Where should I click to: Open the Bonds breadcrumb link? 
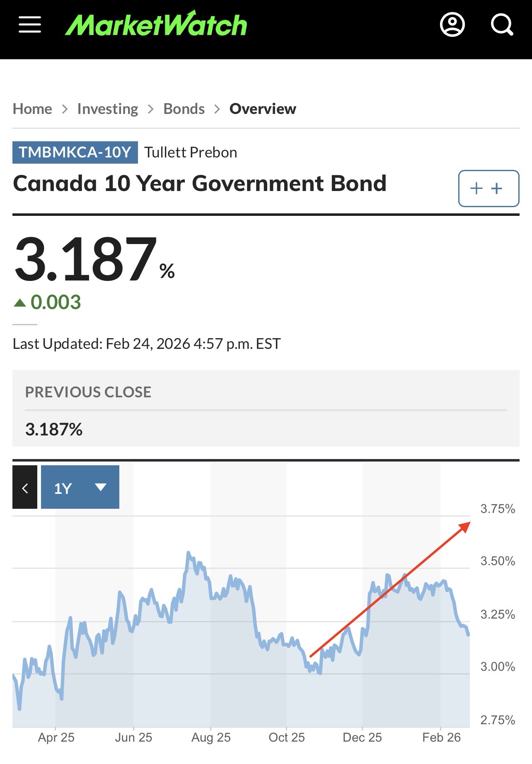click(184, 109)
